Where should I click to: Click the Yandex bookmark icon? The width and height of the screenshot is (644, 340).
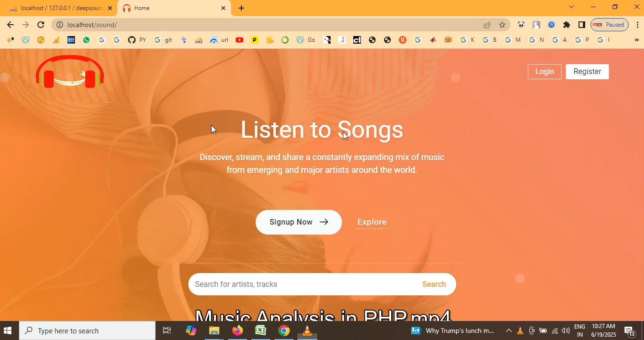[x=403, y=40]
